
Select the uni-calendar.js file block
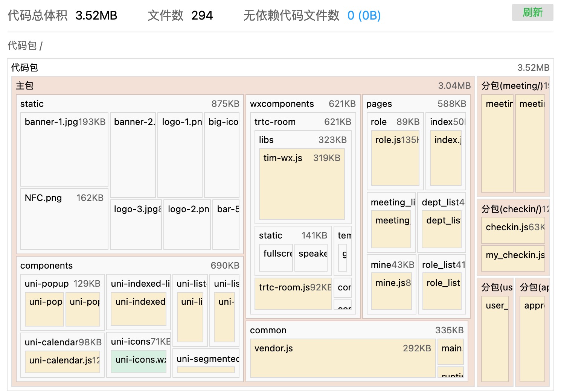pyautogui.click(x=63, y=362)
